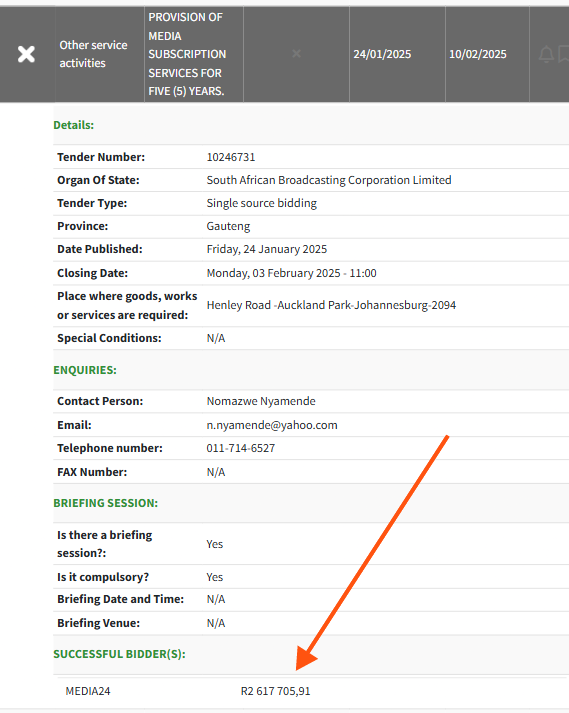This screenshot has width=569, height=713.
Task: Click contact person 'Nomazwe Nyamende'
Action: (x=261, y=401)
